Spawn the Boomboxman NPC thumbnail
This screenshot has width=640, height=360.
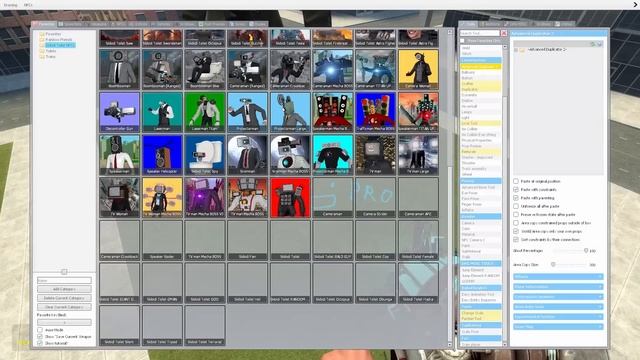pos(119,69)
